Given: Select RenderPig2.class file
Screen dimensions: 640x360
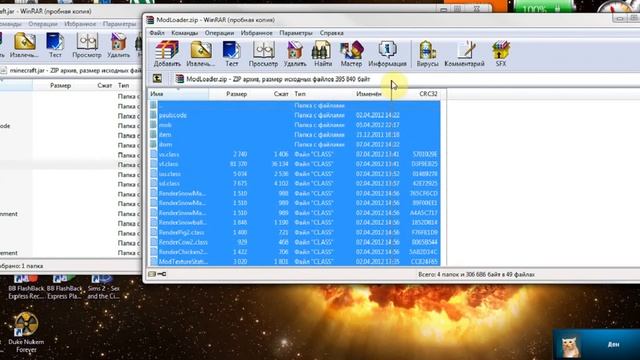Looking at the screenshot, I should coord(295,232).
